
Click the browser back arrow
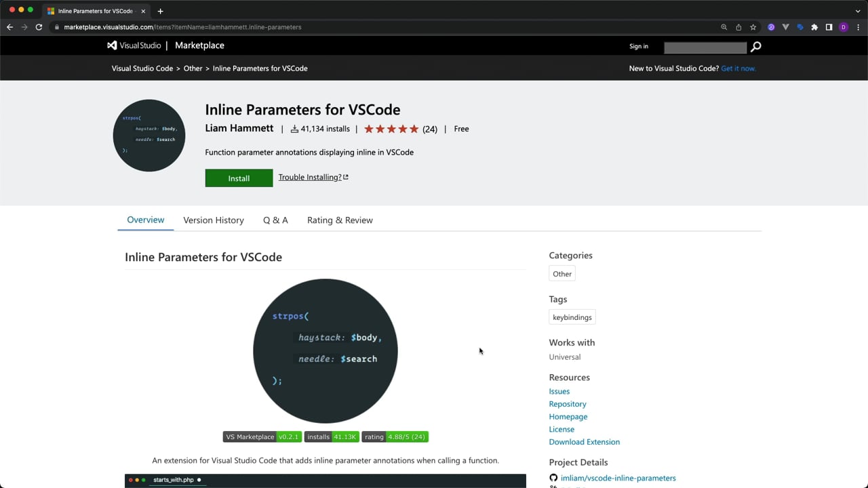9,27
